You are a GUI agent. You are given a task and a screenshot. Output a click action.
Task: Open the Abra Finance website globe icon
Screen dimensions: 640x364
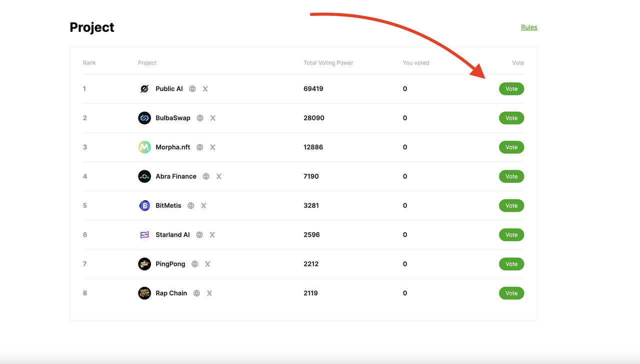[206, 177]
